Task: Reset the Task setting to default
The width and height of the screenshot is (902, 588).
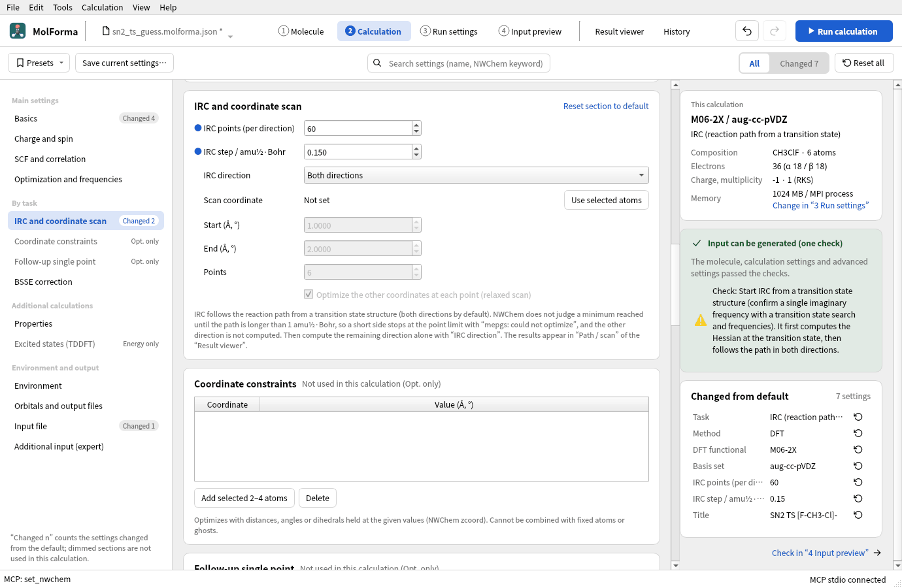Action: [858, 417]
